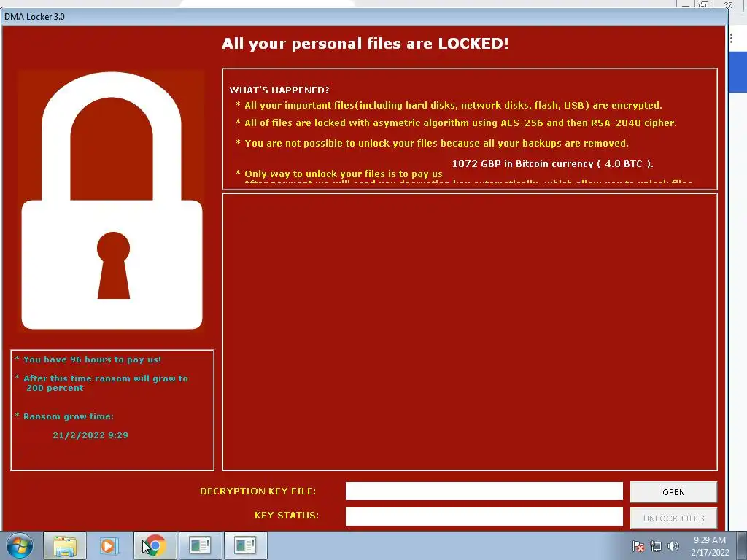Focus the DECRYPTION KEY FILE field
747x560 pixels.
click(x=484, y=491)
